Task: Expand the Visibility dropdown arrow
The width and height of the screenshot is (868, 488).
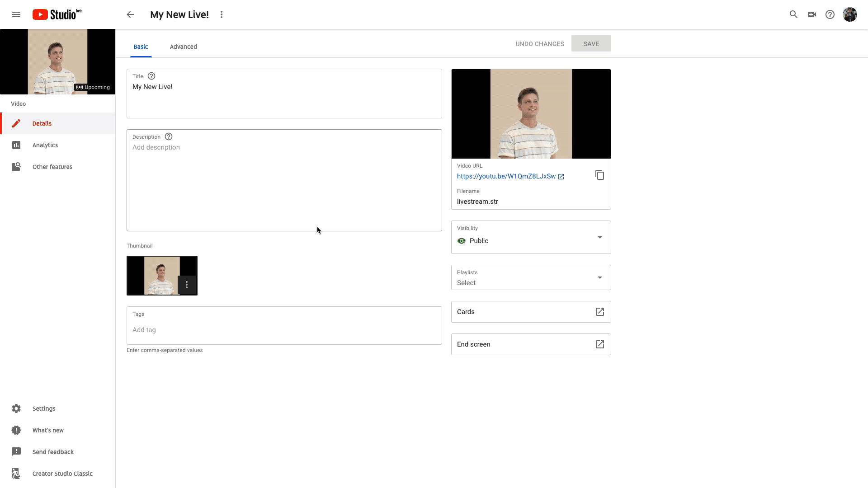Action: 600,237
